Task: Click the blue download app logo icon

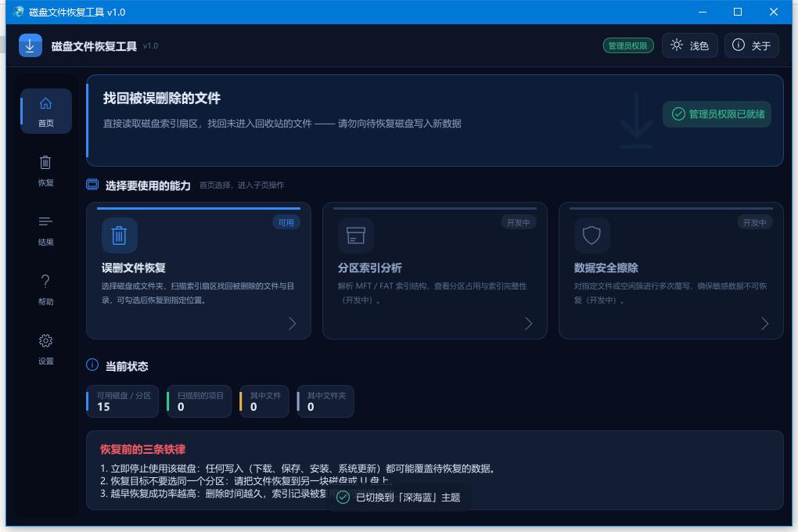Action: click(x=30, y=45)
